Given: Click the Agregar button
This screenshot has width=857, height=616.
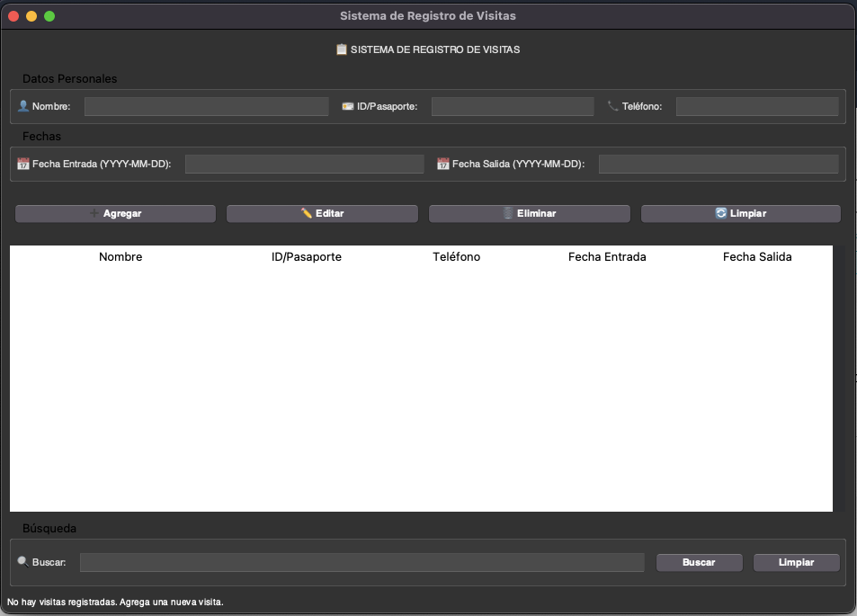Looking at the screenshot, I should click(x=115, y=214).
